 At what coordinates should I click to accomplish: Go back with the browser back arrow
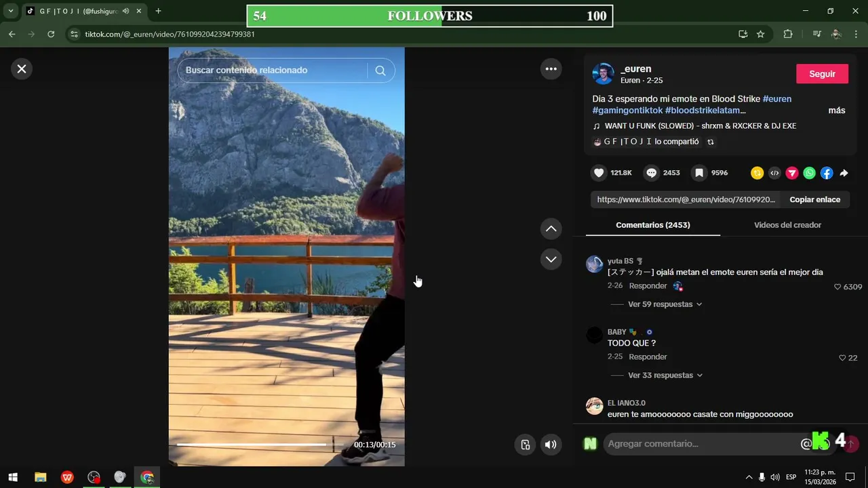[x=12, y=34]
